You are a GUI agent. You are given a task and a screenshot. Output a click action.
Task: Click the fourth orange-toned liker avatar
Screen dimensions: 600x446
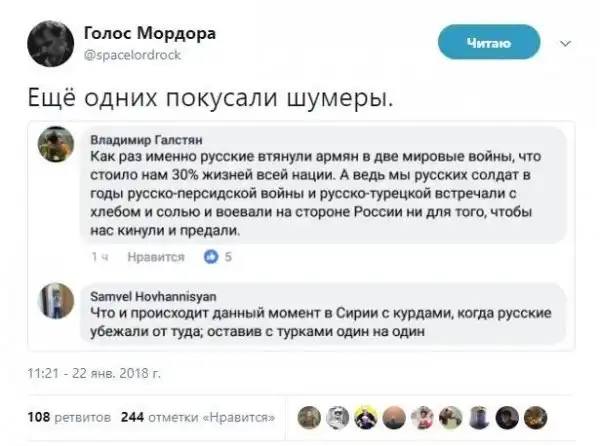[394, 418]
